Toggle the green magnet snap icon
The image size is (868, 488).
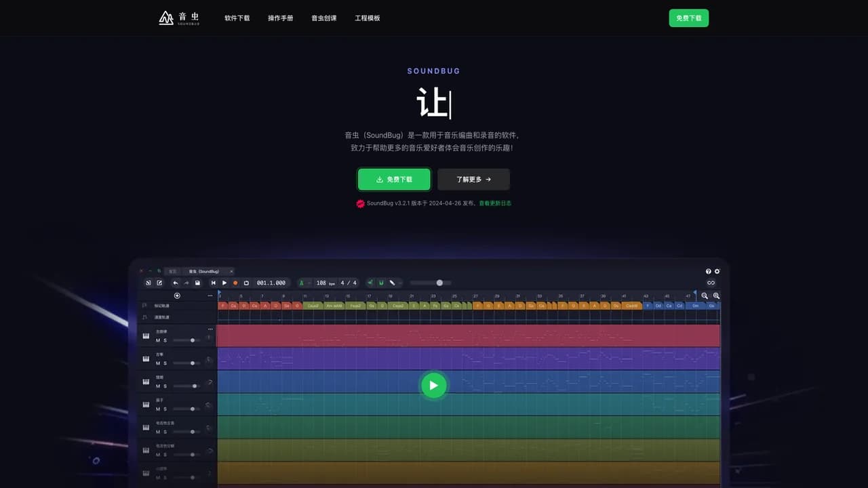[381, 283]
